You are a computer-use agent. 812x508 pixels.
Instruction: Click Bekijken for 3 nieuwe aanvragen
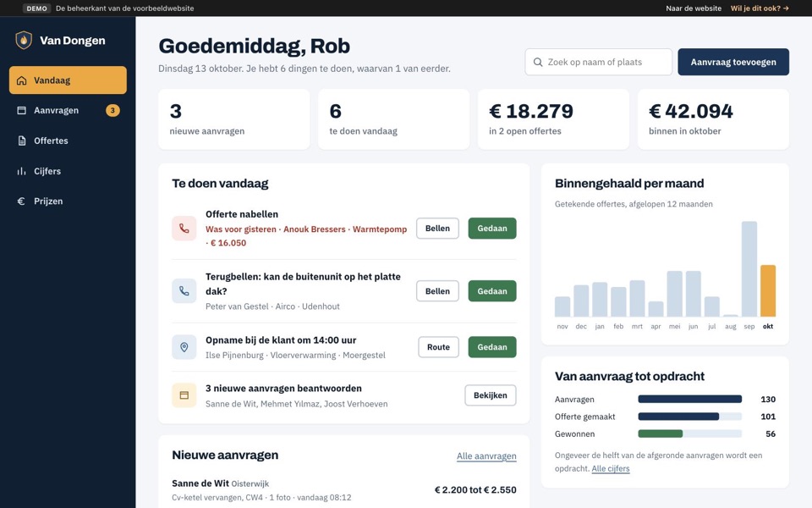pyautogui.click(x=491, y=395)
